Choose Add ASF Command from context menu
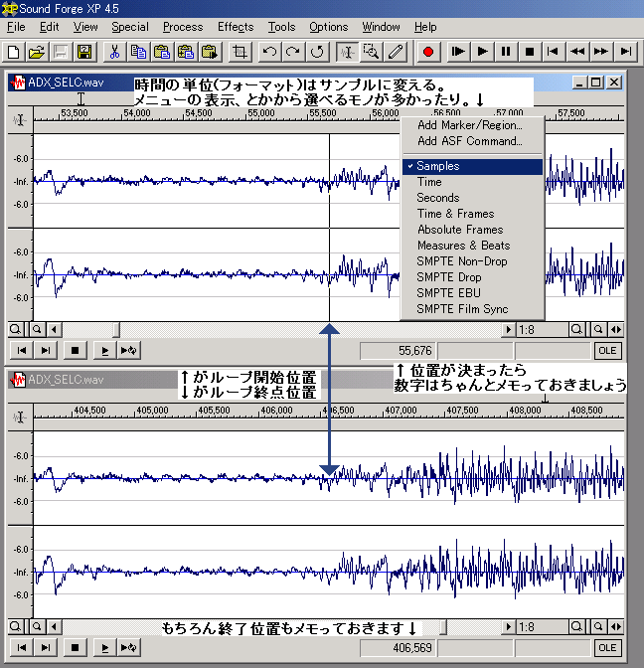Screen dimensions: 644x668 [472, 141]
